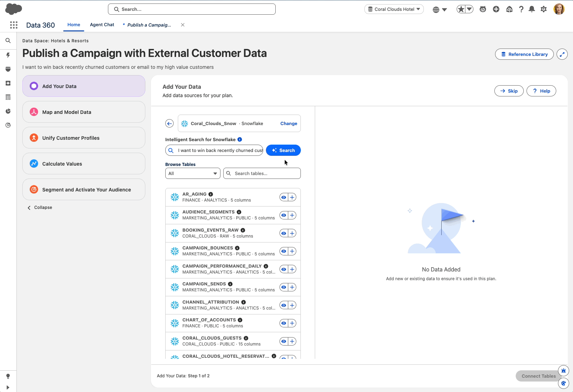The height and width of the screenshot is (392, 573).
Task: Switch to the Home tab
Action: tap(74, 25)
